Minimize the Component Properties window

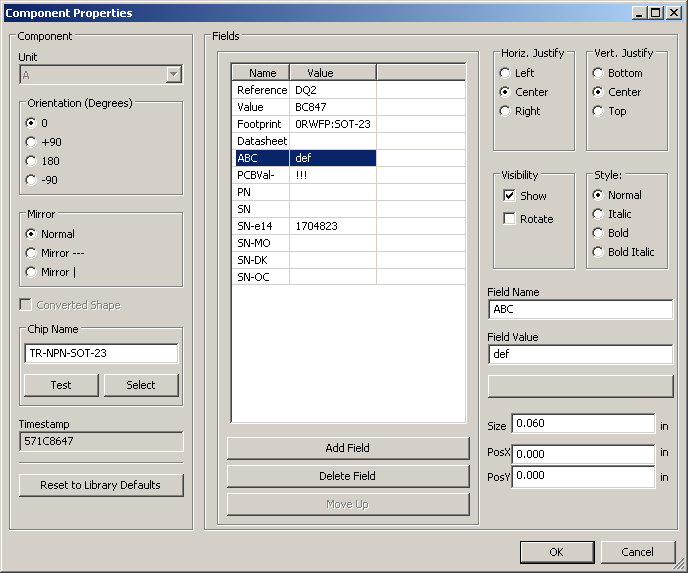tap(639, 13)
